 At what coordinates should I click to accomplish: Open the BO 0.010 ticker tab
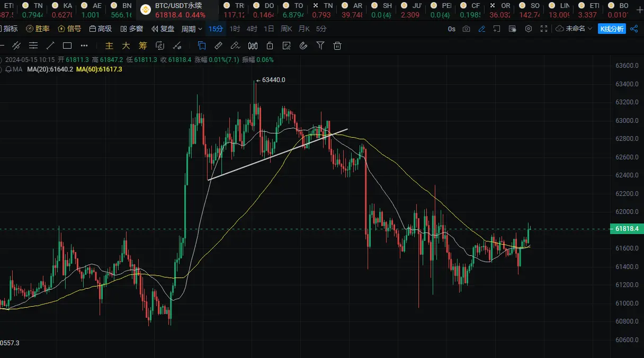619,10
